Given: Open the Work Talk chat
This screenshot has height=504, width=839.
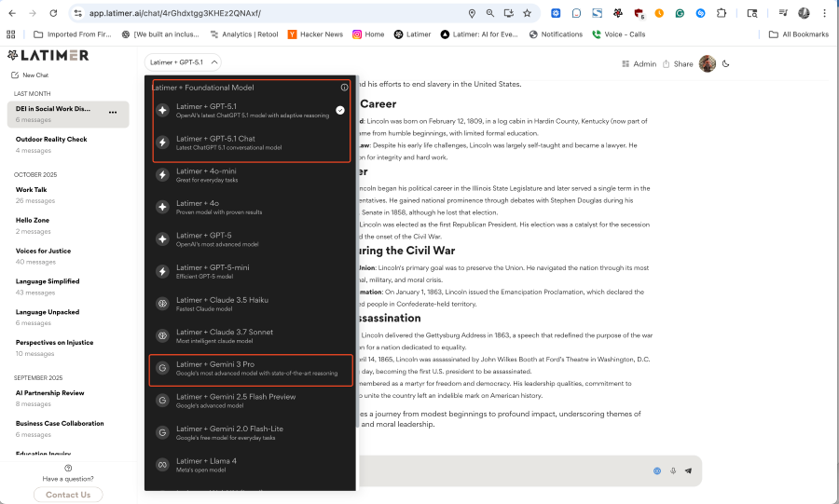Looking at the screenshot, I should [68, 195].
